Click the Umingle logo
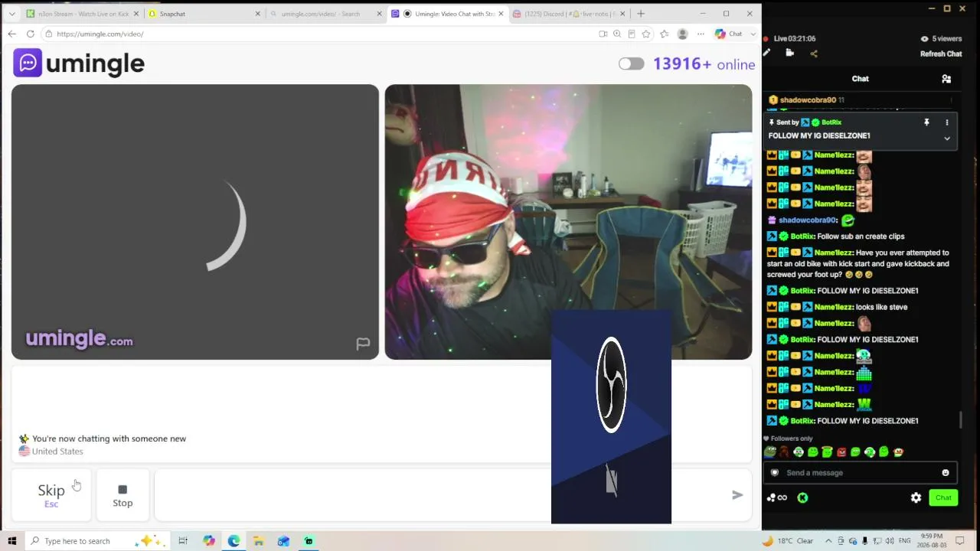 coord(79,64)
